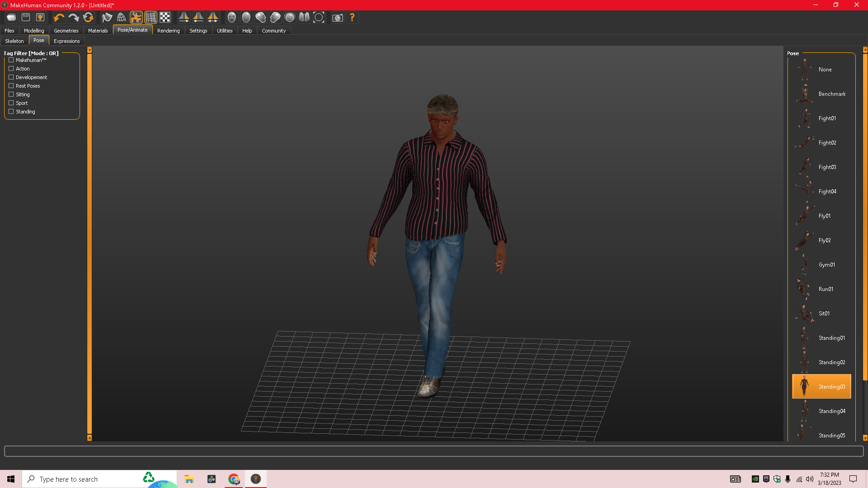Toggle the checkered background icon
868x488 pixels.
165,18
